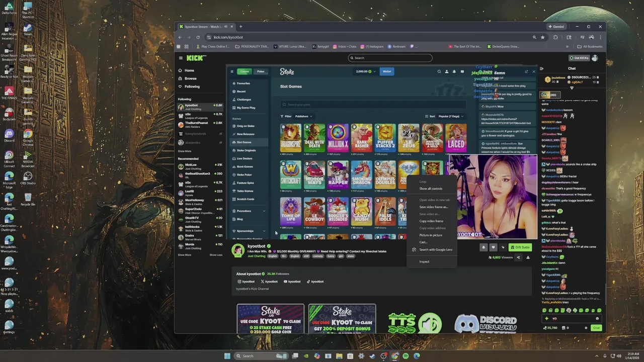Open All Bookmarks folder
This screenshot has width=644, height=362.
tap(590, 47)
